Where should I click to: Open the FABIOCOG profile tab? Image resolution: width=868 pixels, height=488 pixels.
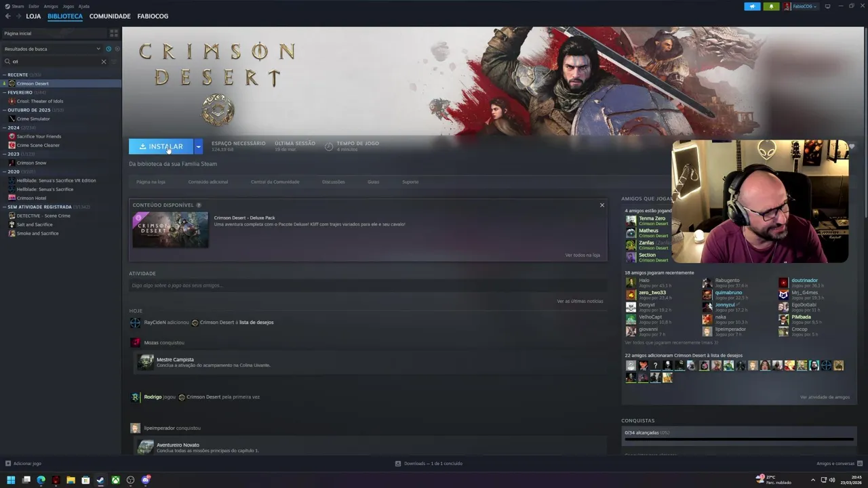(x=153, y=16)
